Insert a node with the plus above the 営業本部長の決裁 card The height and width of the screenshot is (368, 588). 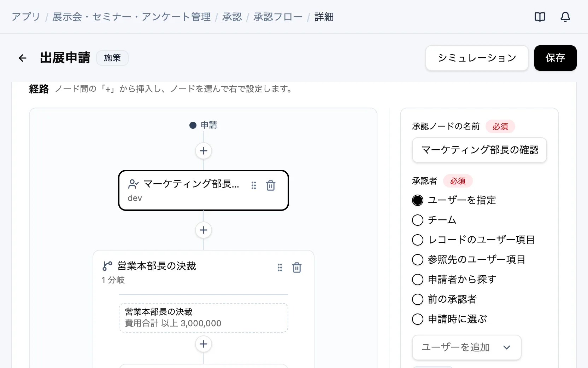(x=204, y=230)
